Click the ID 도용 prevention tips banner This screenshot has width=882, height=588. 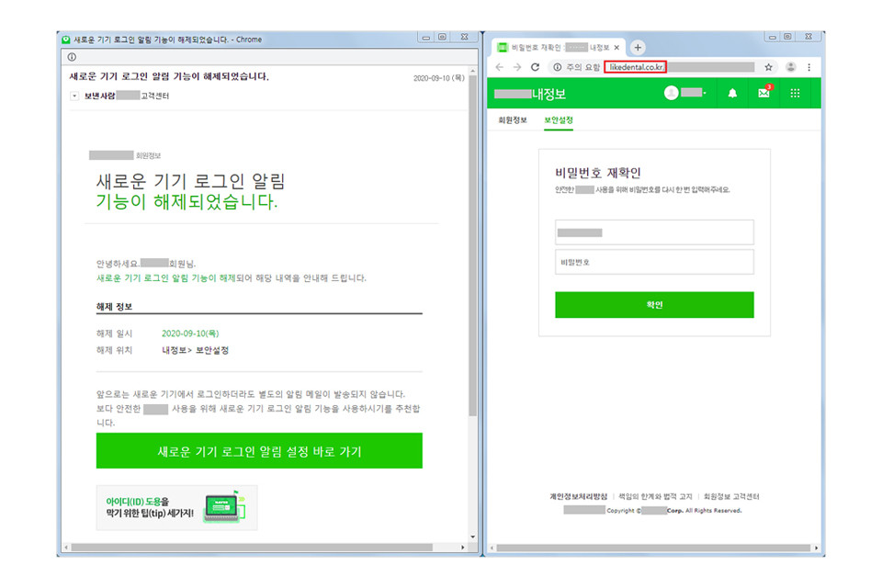click(175, 506)
